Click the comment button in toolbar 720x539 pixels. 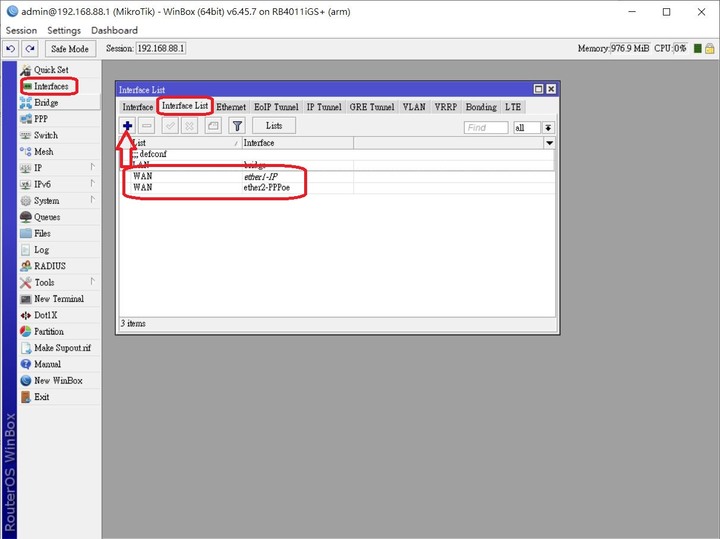213,126
